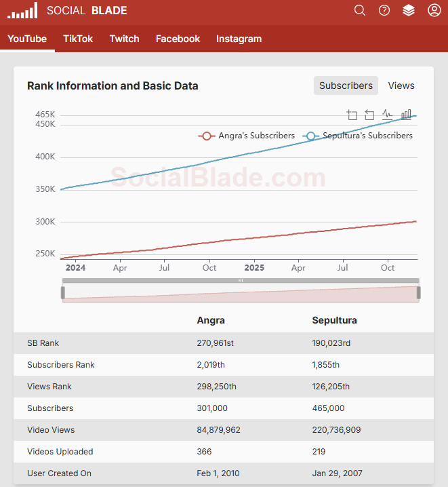
Task: Click Angra's subscriber count 301,000
Action: click(x=212, y=408)
